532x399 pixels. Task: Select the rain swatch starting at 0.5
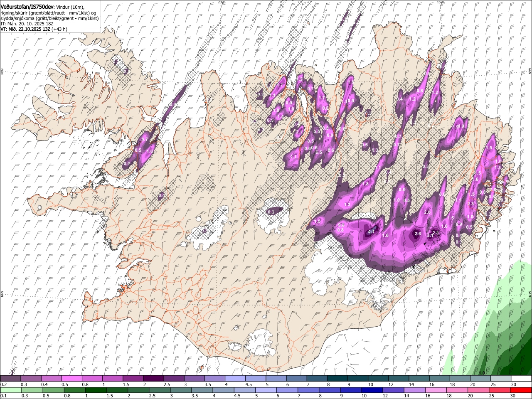tap(53, 390)
